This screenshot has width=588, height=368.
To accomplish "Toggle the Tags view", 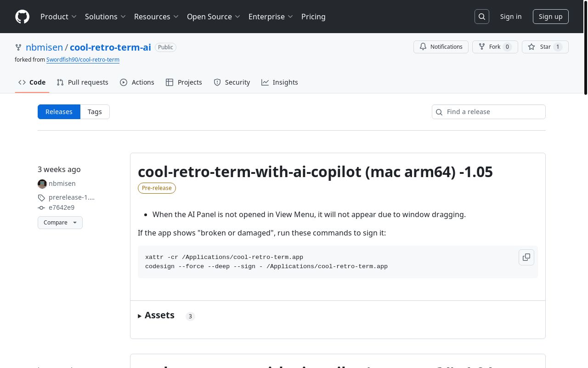I will point(95,111).
